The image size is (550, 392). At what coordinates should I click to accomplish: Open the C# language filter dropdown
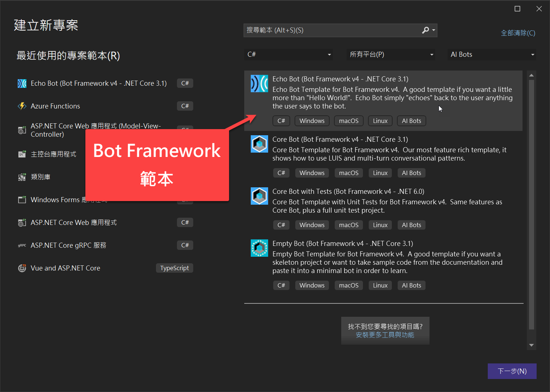point(288,55)
